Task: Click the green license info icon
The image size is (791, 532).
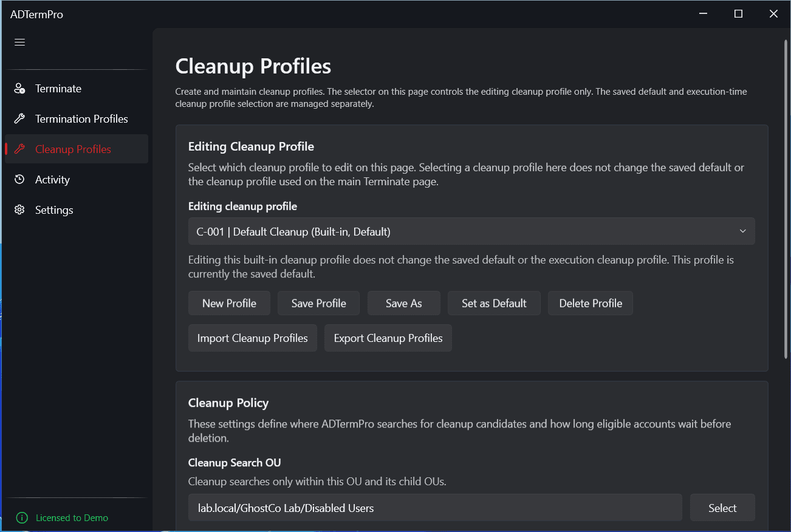Action: [x=22, y=517]
